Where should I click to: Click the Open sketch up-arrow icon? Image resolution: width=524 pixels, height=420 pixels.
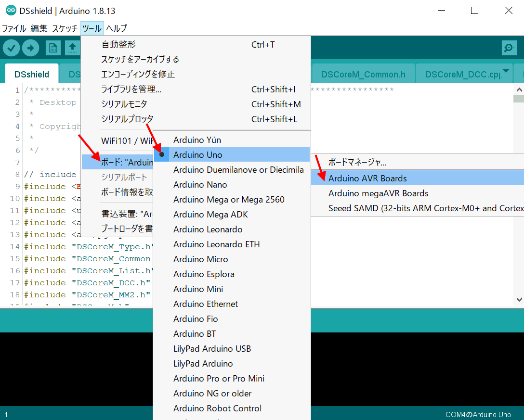click(x=72, y=48)
